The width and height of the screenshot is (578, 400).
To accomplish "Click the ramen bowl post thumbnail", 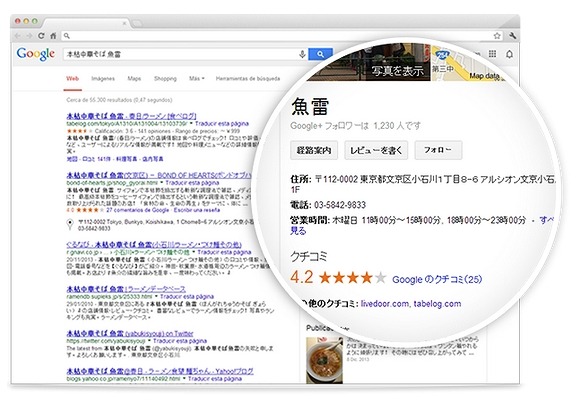I will pyautogui.click(x=324, y=360).
